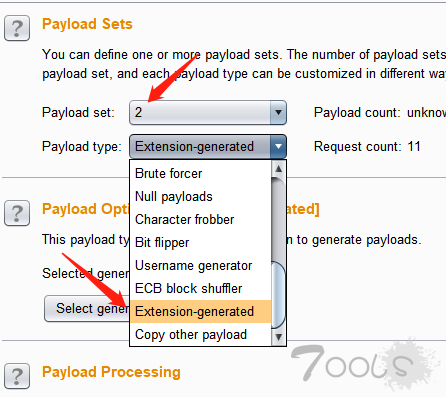The width and height of the screenshot is (446, 397).
Task: Click the Payload type field showing Extension-generated
Action: pos(208,146)
